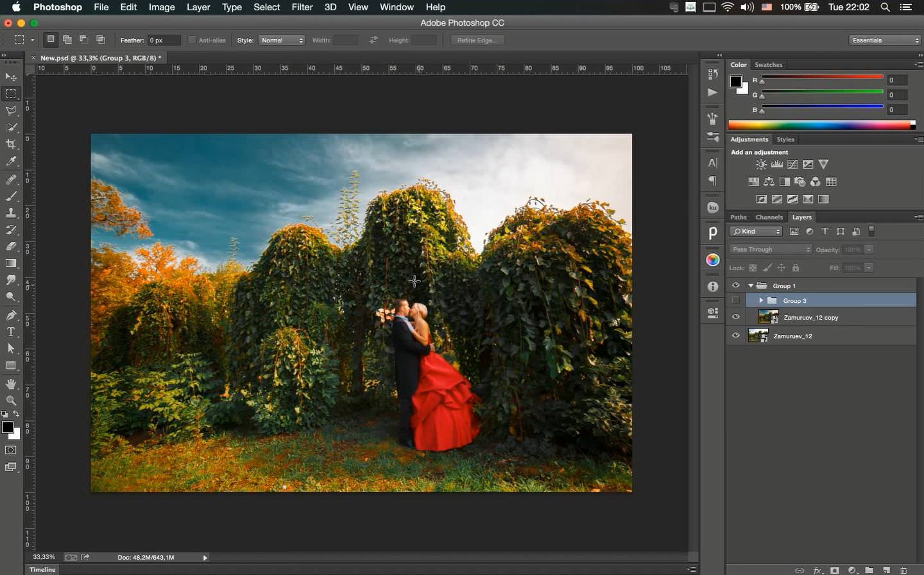Viewport: 924px width, 575px height.
Task: Switch to the Channels tab
Action: tap(769, 217)
